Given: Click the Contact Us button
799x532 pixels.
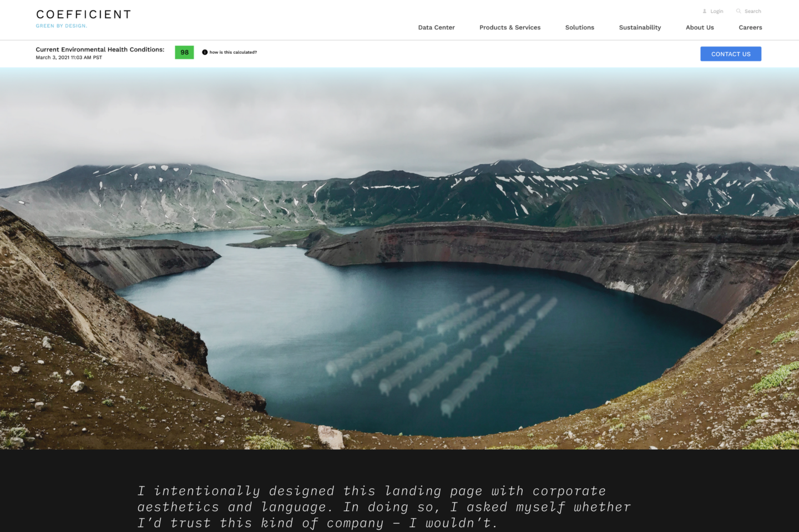Looking at the screenshot, I should click(731, 54).
